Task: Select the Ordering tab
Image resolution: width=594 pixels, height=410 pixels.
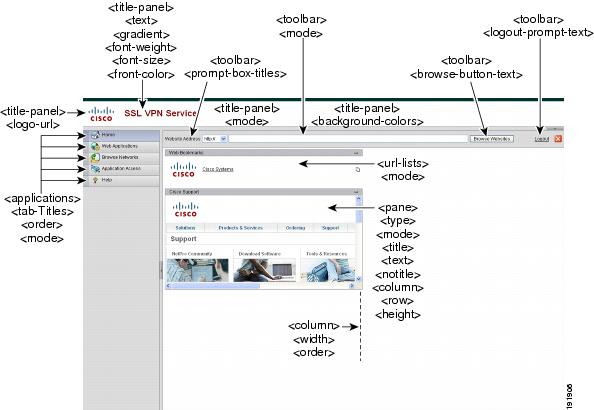Action: [x=295, y=228]
